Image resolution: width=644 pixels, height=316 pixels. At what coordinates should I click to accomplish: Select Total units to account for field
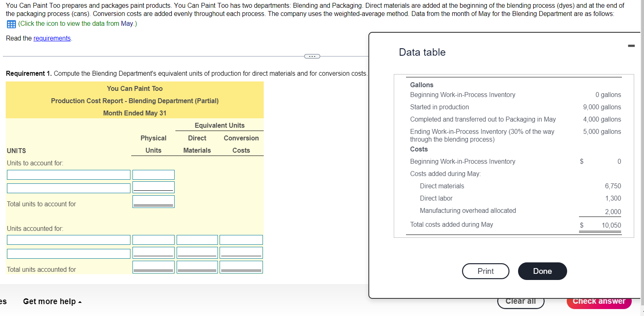pos(153,202)
